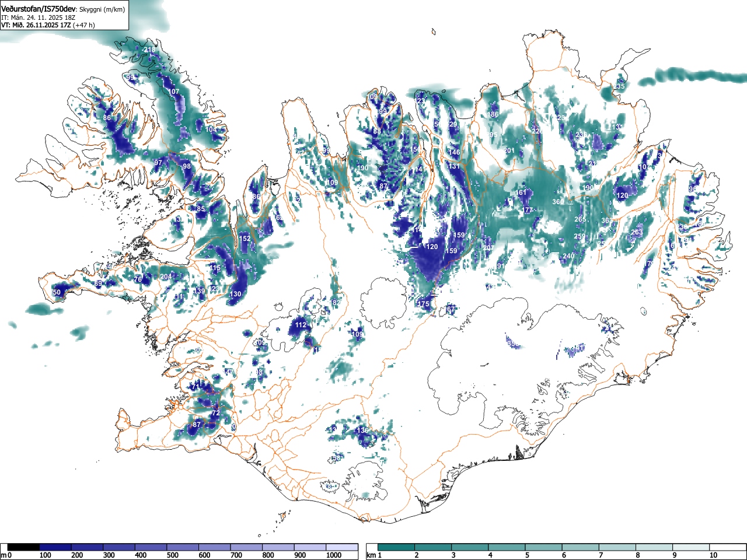
Task: Click the 'km' unit label of the kilometres legend
Action: point(371,555)
